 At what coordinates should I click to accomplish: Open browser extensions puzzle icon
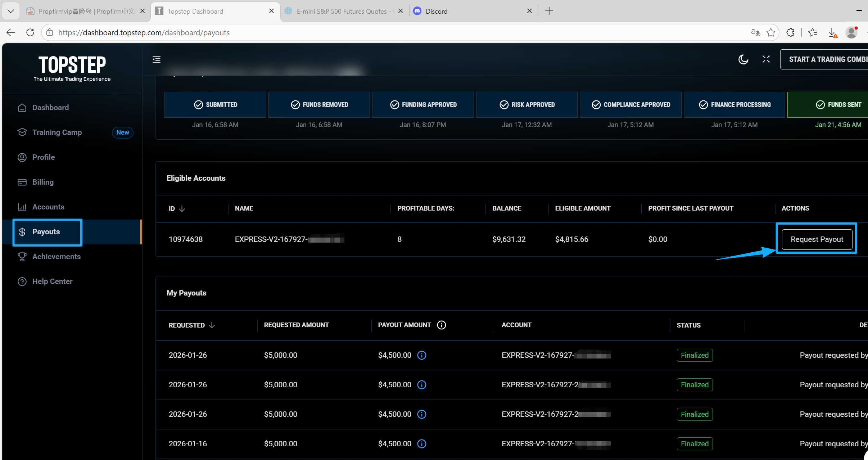790,32
